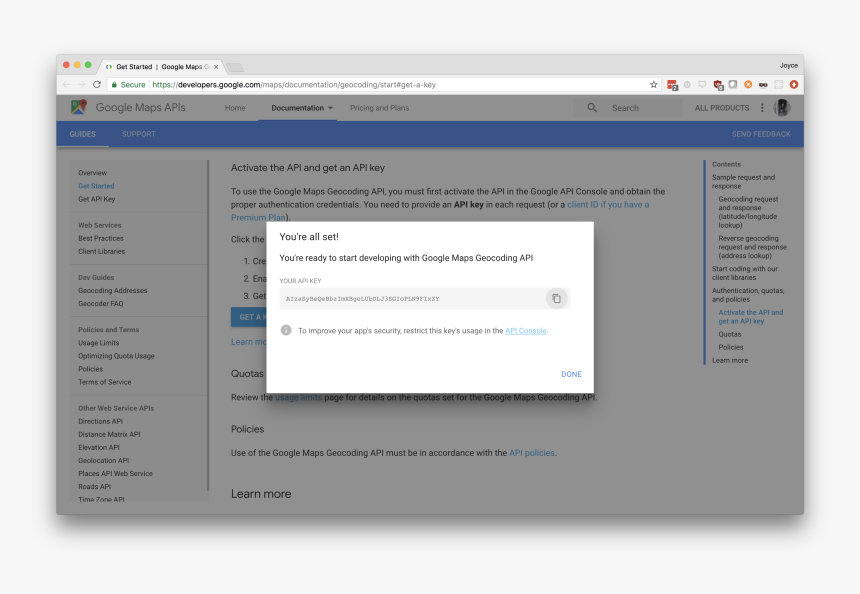Go forward with the browser forward arrow
This screenshot has height=594, width=860.
click(x=81, y=84)
